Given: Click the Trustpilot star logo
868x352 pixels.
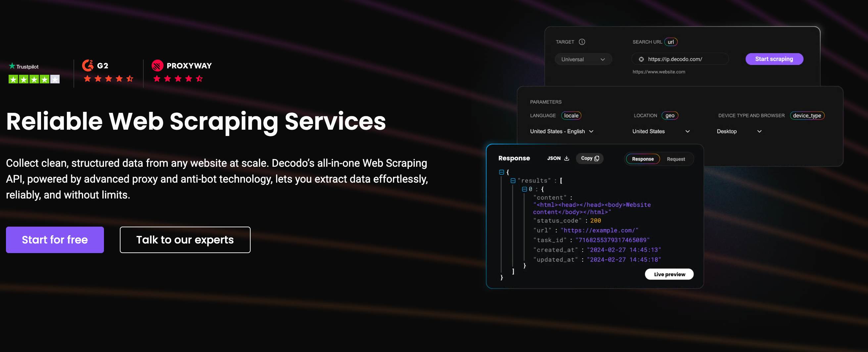Looking at the screenshot, I should (x=12, y=66).
